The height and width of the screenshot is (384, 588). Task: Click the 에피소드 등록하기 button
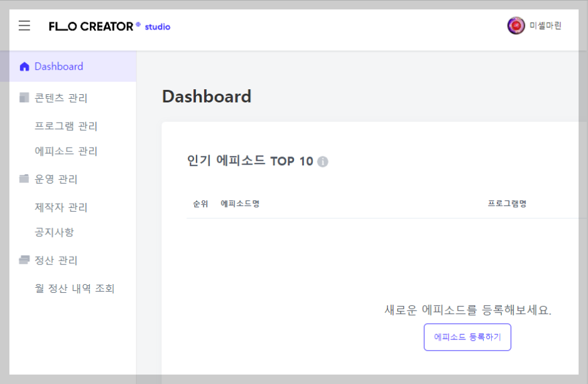tap(467, 337)
